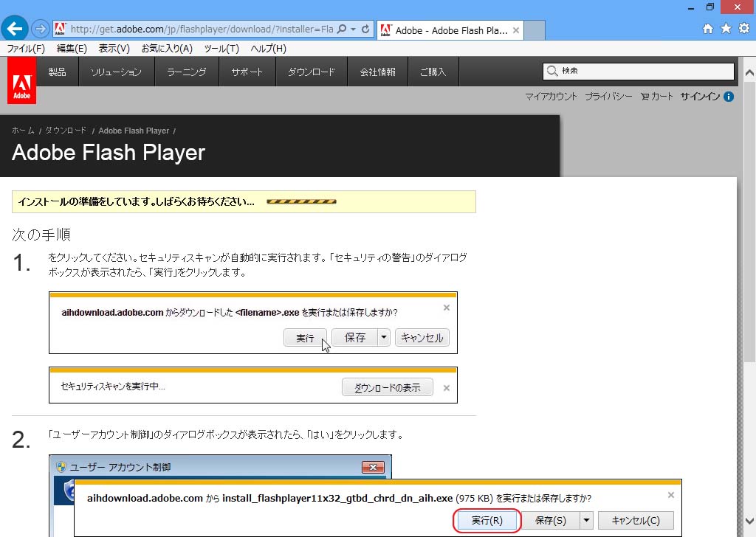This screenshot has height=537, width=756.
Task: Click the magnifier icon in the 検索 box
Action: point(552,71)
